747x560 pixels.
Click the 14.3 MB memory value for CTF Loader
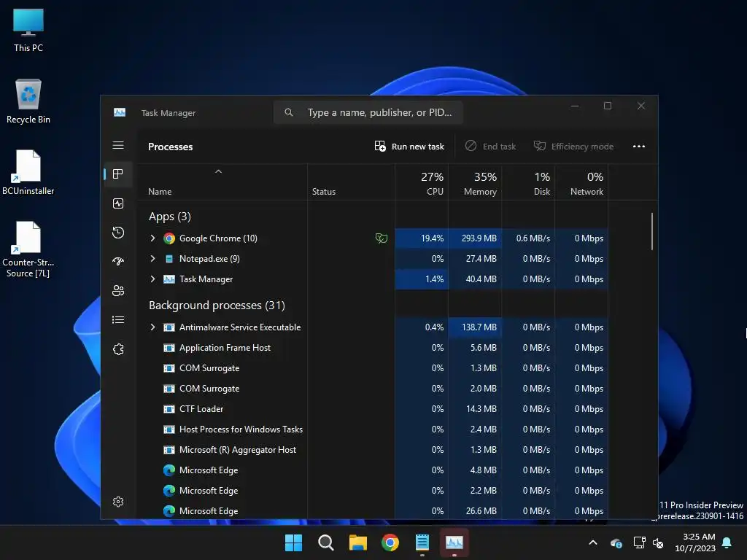tap(481, 408)
